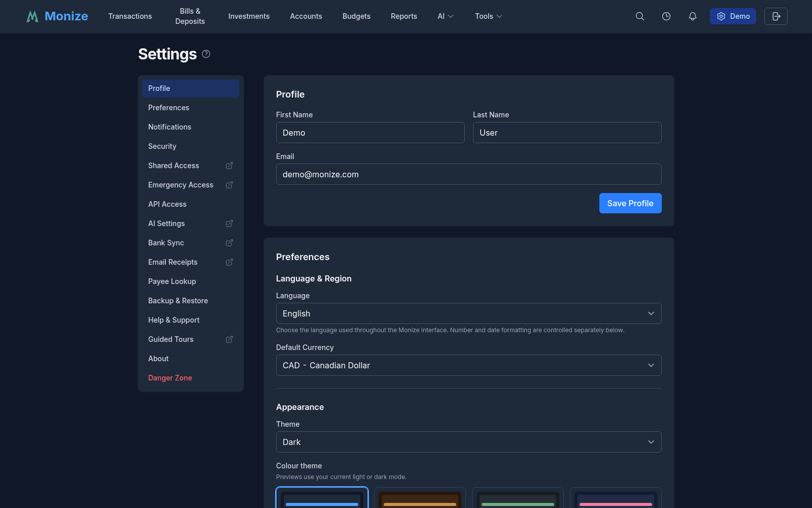Choose the green colour theme swatch

pos(518,498)
